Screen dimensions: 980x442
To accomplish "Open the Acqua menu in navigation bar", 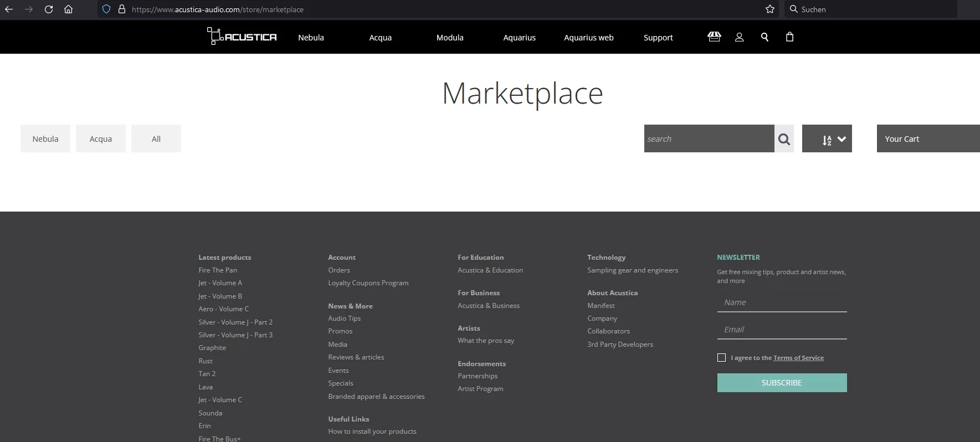I will click(381, 38).
